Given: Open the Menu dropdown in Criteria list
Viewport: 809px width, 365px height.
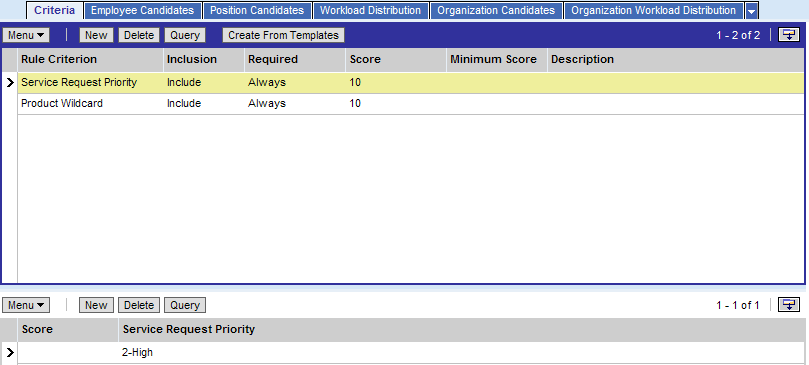Looking at the screenshot, I should (26, 35).
